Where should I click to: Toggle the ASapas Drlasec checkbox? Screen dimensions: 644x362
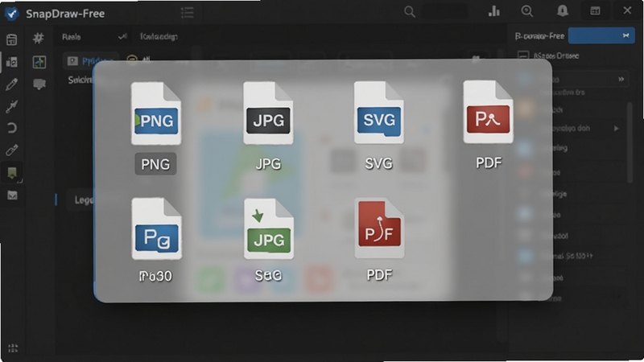click(x=523, y=56)
